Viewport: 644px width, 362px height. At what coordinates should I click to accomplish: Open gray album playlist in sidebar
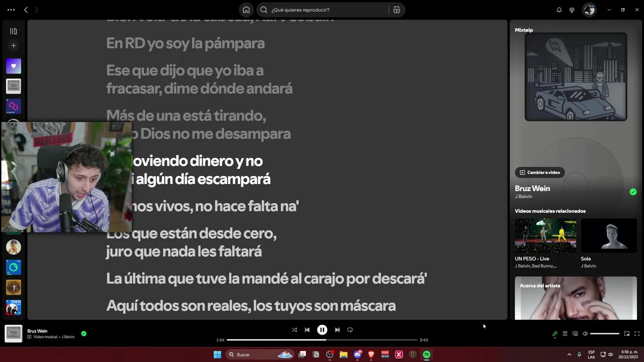14,86
